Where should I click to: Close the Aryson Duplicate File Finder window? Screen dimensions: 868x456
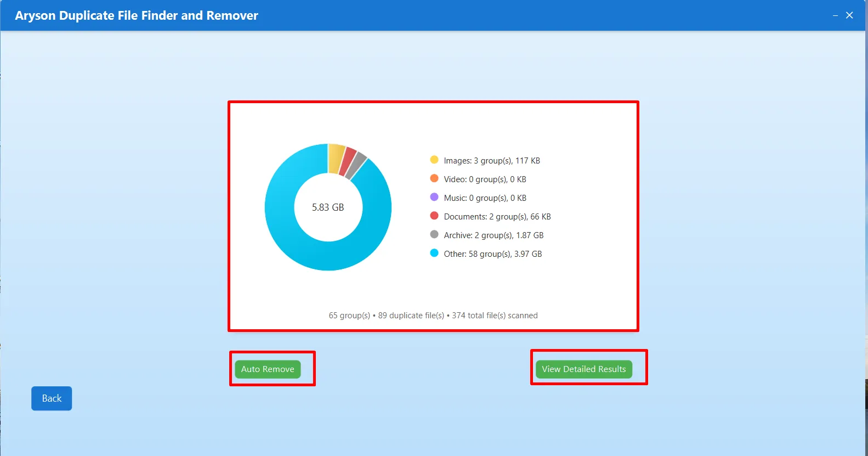(x=849, y=15)
